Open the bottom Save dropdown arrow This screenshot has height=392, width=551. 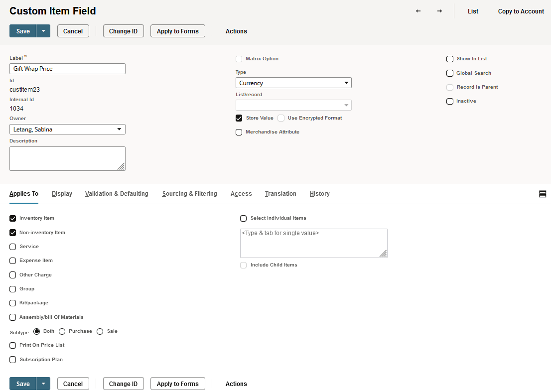pos(43,384)
